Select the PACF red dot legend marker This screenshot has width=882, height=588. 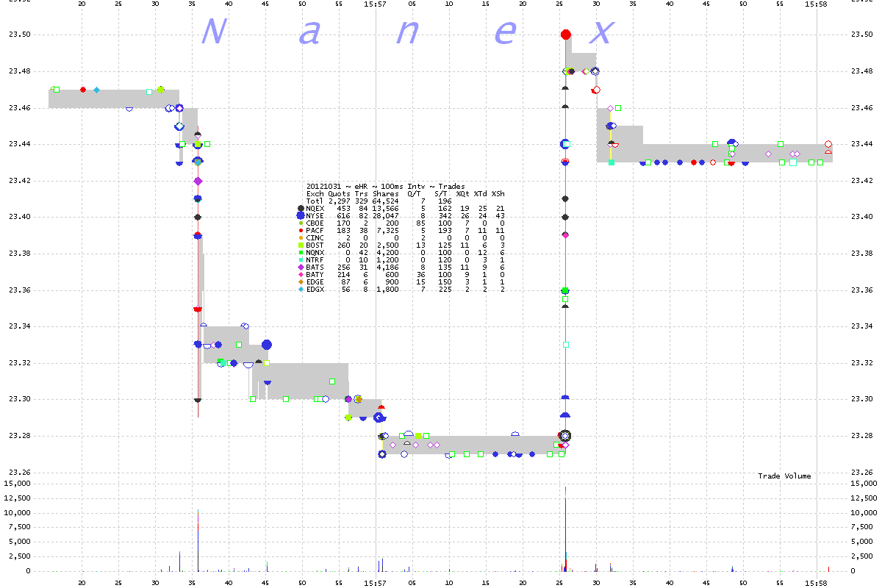[x=301, y=231]
